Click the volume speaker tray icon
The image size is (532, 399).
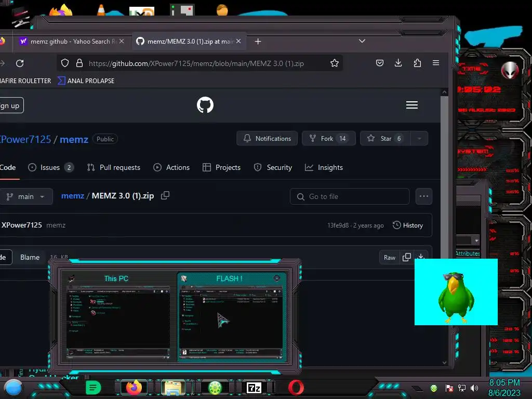(474, 388)
